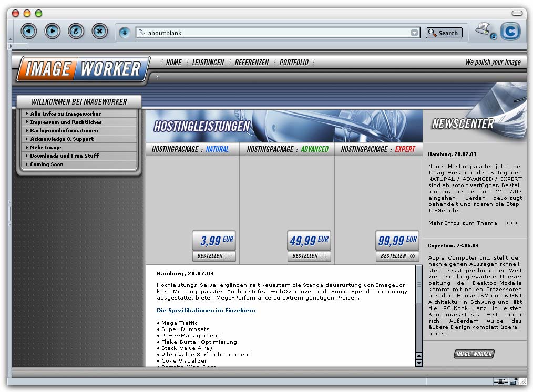Click the blue C throbber icon
The image size is (533, 392).
click(510, 32)
